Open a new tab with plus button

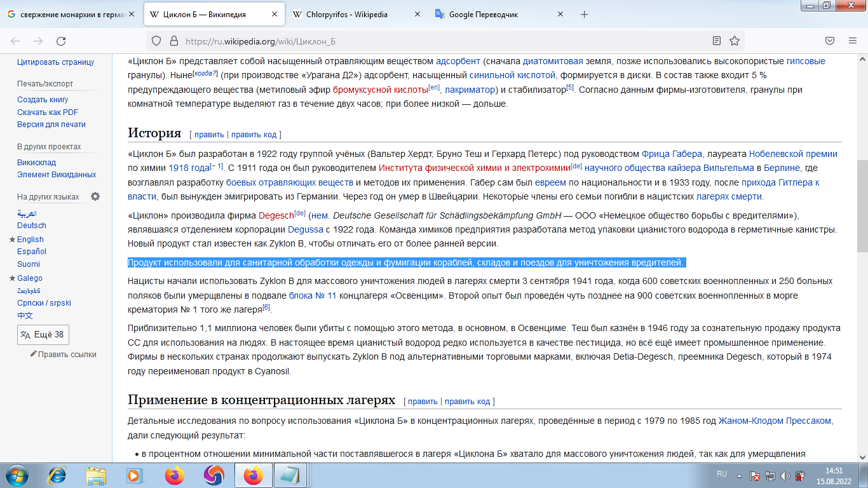pyautogui.click(x=585, y=14)
